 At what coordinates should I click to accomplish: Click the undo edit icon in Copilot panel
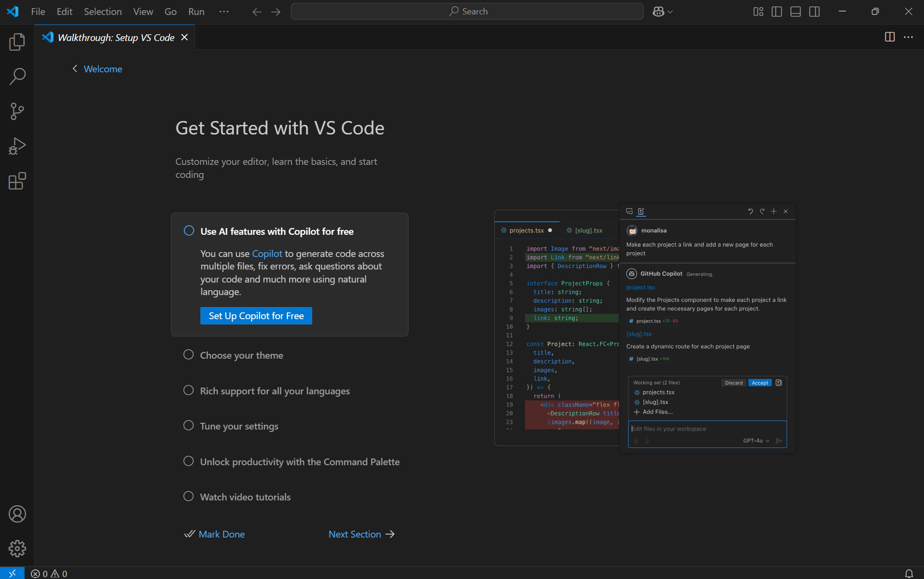(x=751, y=211)
